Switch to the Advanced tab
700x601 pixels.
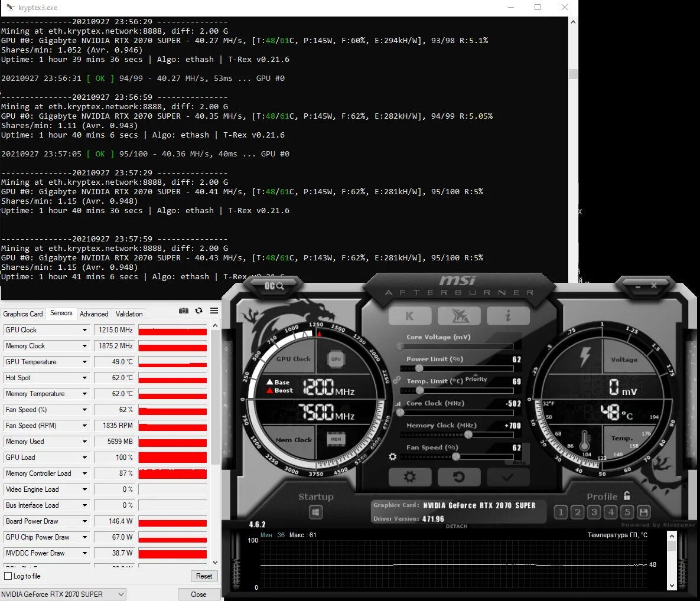(94, 314)
